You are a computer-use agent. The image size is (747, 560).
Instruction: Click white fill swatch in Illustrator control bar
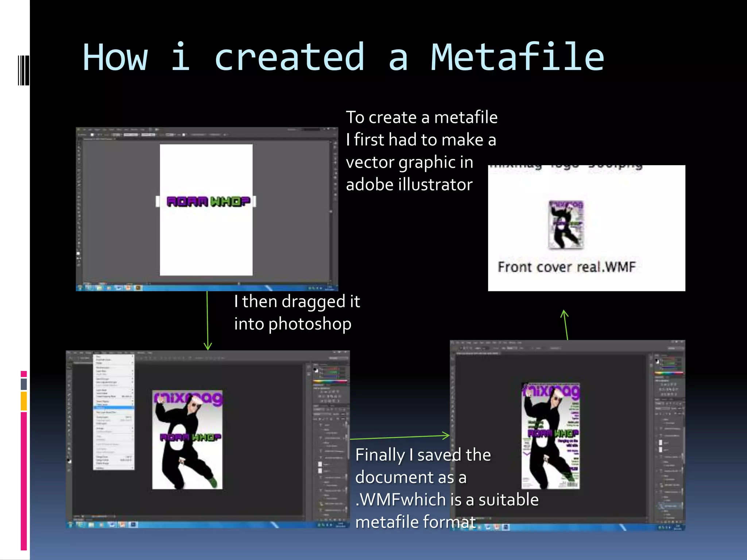[92, 135]
